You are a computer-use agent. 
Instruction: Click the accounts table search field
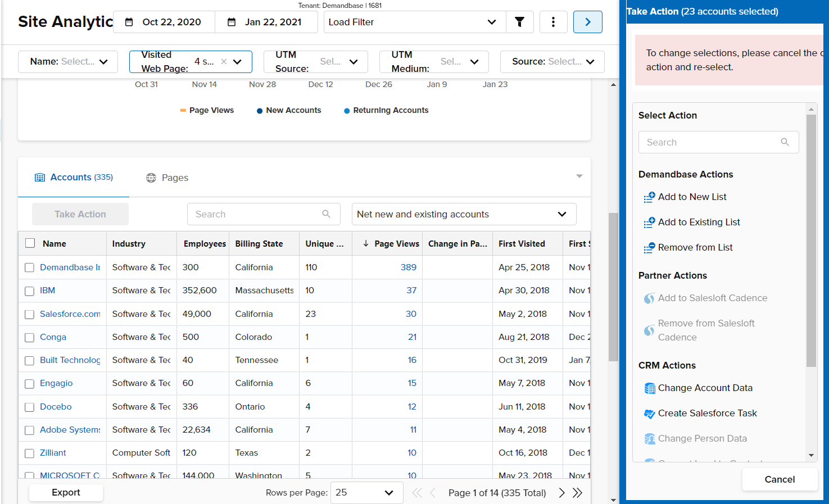point(264,214)
